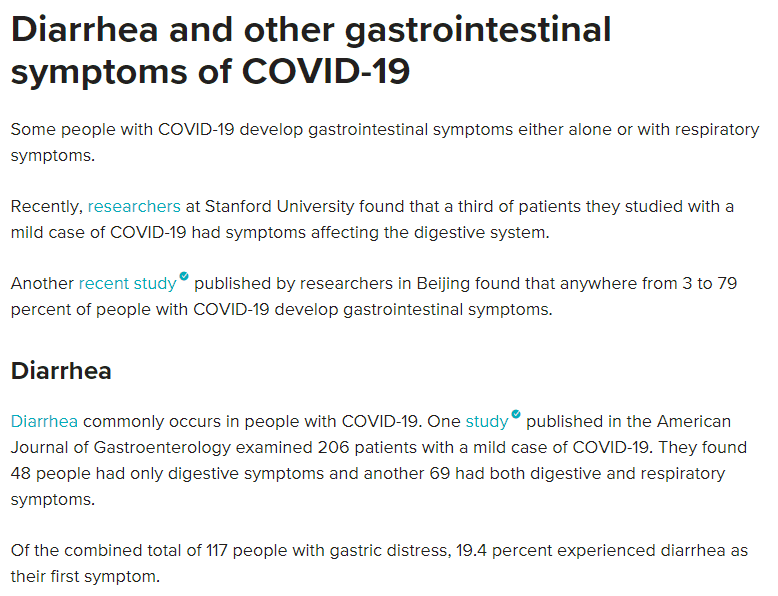Open the "researchers" hyperlink
This screenshot has height=596, width=778.
pyautogui.click(x=134, y=207)
